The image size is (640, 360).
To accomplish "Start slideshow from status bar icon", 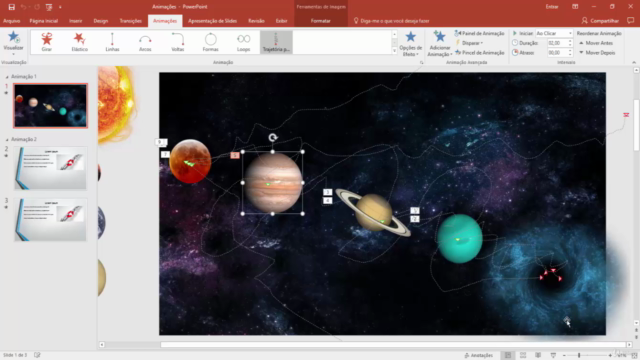I will point(553,355).
